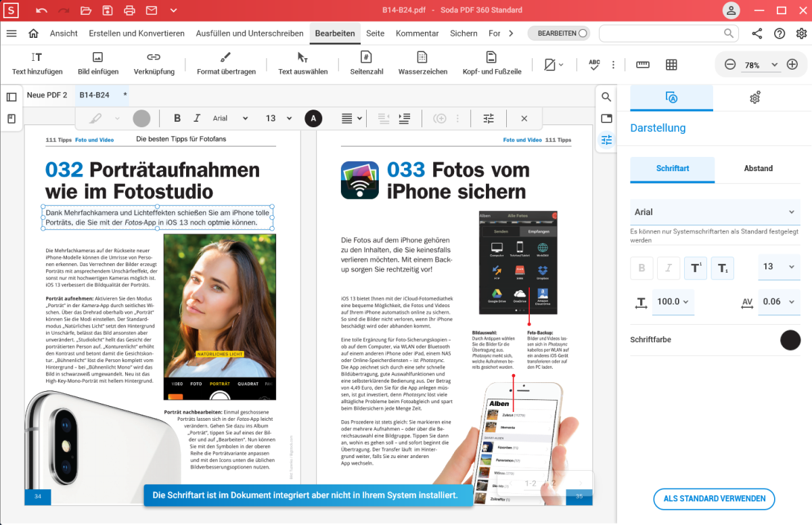Viewport: 812px width, 525px height.
Task: Show more ribbon tabs with right chevron
Action: point(511,33)
